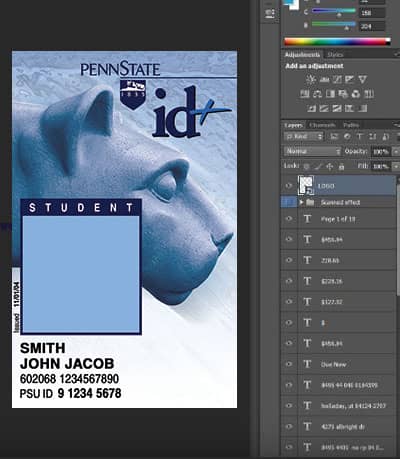The width and height of the screenshot is (400, 459).
Task: Lock image pixels with brush icon
Action: tap(318, 166)
